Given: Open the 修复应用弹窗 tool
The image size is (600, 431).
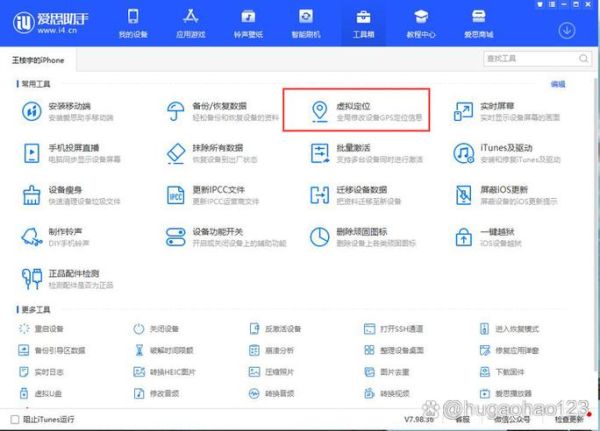Looking at the screenshot, I should tap(509, 350).
